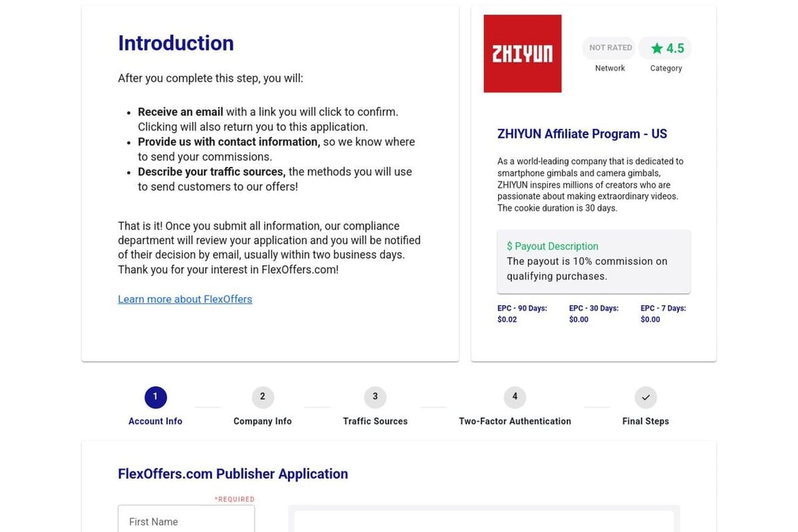Screen dimensions: 798x532
Task: Select step 3 circle icon
Action: 375,397
